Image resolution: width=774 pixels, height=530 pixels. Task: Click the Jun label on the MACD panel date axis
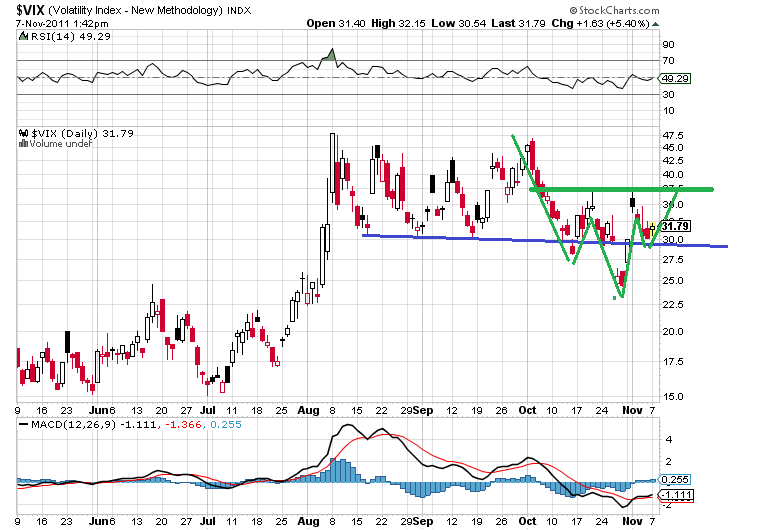(98, 521)
